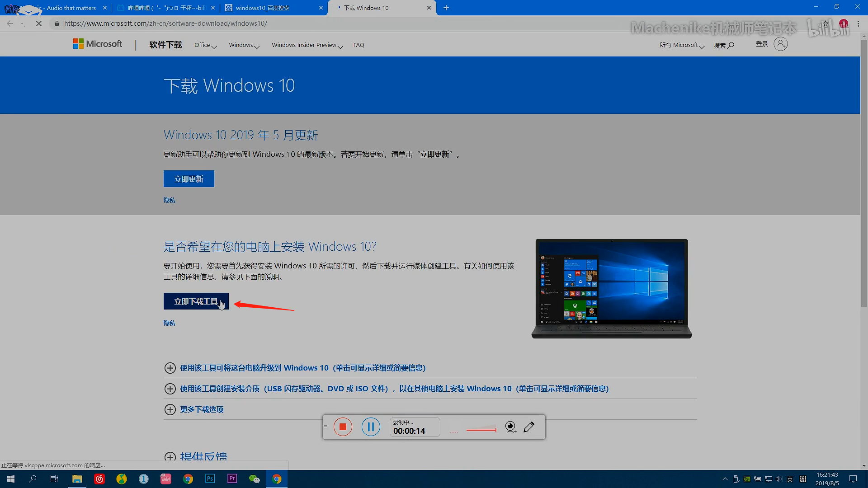This screenshot has height=488, width=868.
Task: Toggle the 拼 pinyin IME indicator
Action: 803,479
